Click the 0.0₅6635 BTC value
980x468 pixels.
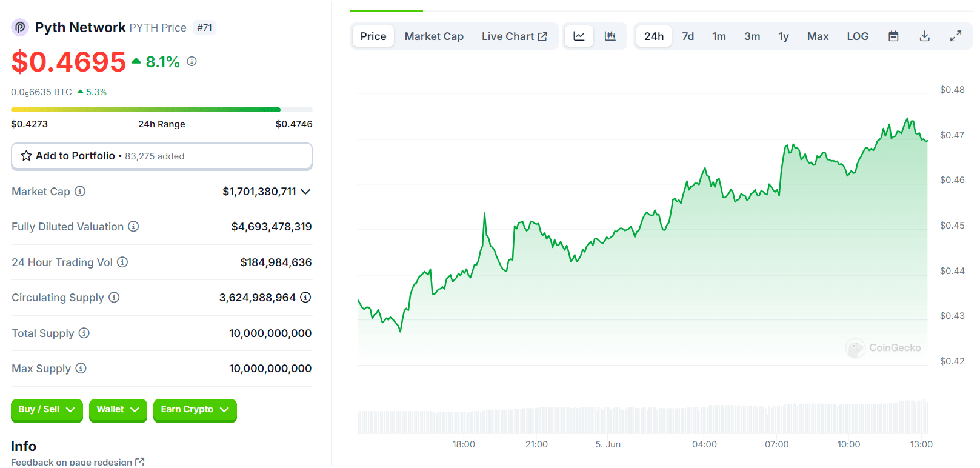[x=41, y=92]
